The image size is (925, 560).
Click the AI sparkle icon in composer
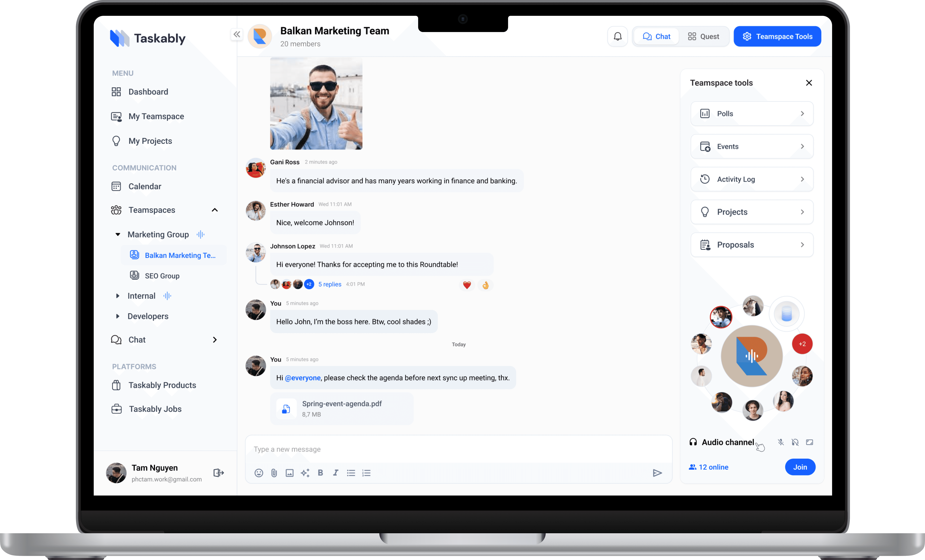tap(305, 473)
